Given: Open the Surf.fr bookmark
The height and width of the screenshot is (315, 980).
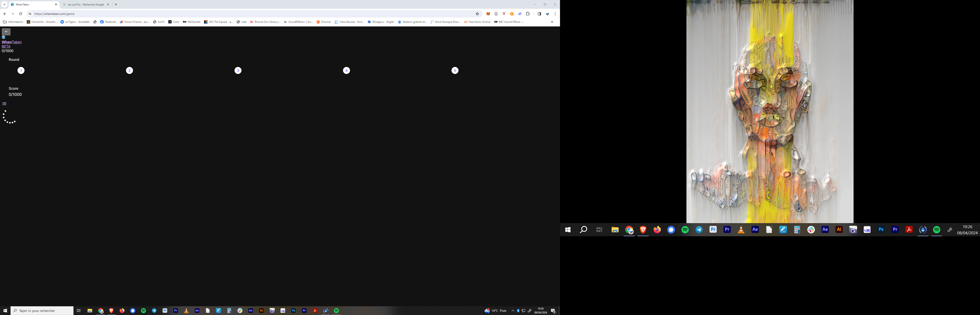Looking at the screenshot, I should tap(159, 22).
